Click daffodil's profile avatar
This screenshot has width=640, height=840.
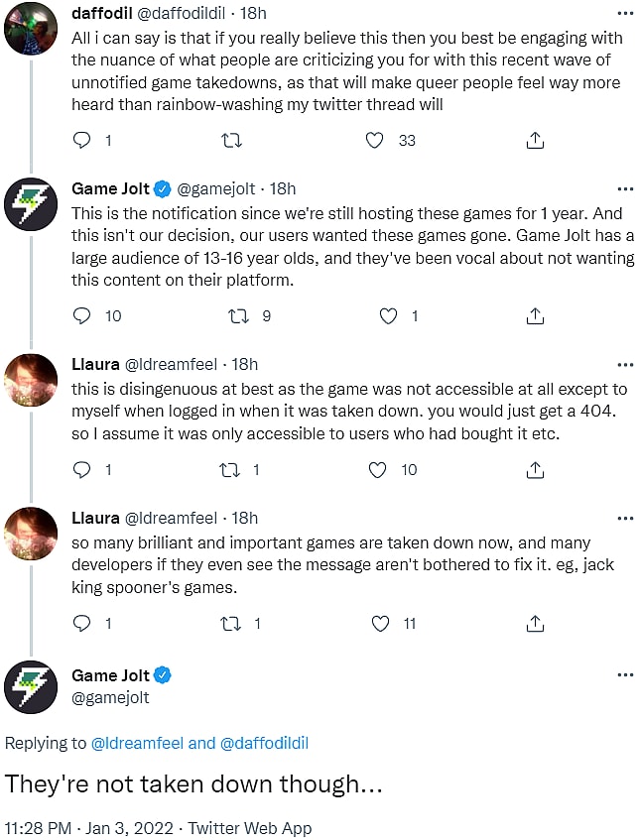[30, 28]
